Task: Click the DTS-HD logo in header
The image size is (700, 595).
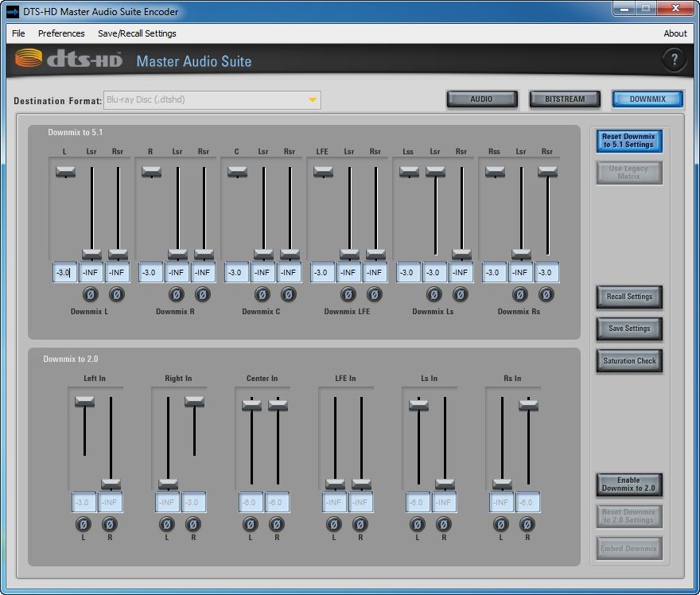Action: pos(68,59)
